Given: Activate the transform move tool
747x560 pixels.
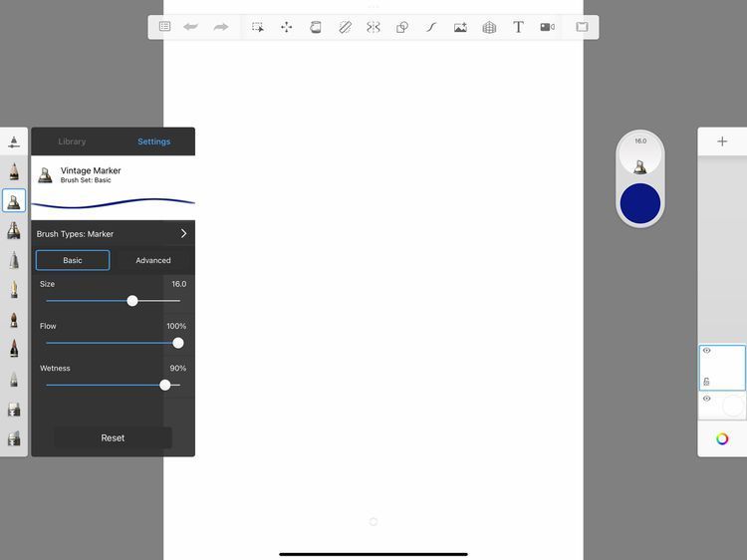Looking at the screenshot, I should tap(287, 27).
